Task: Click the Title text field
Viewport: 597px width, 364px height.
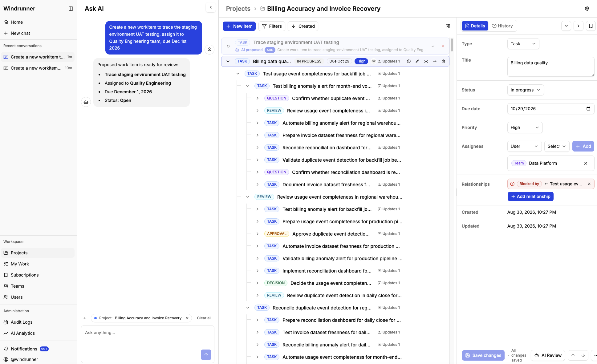Action: coord(551,67)
